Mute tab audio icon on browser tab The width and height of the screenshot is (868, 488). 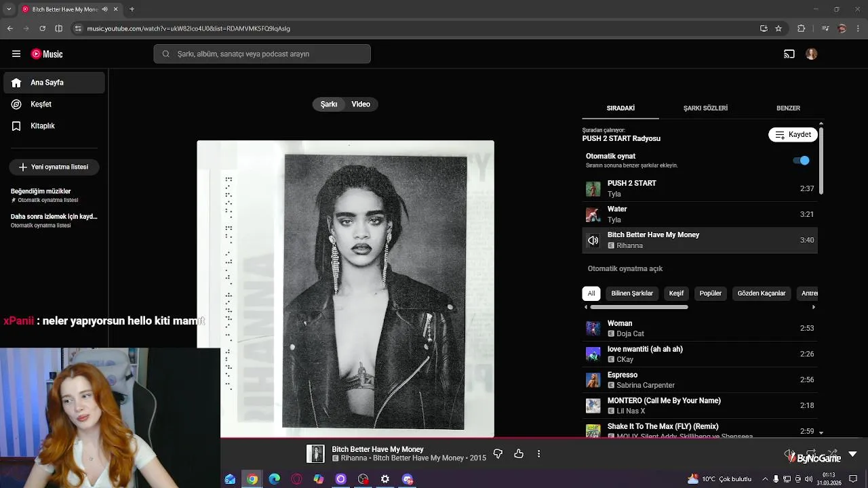(104, 9)
